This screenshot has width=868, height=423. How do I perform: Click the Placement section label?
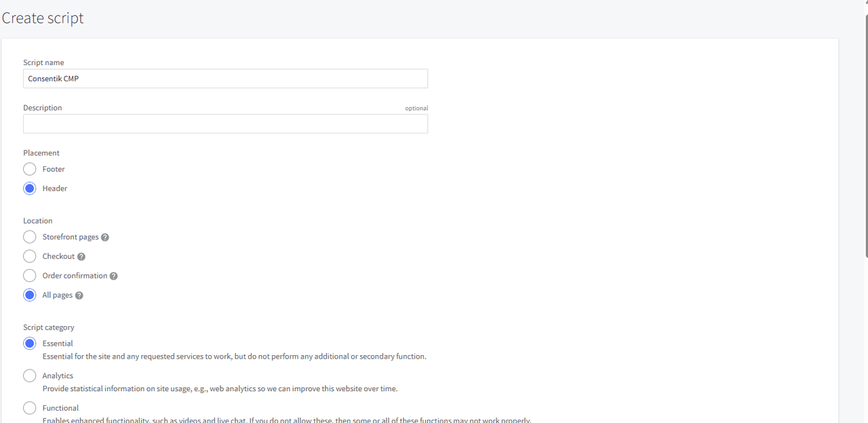tap(41, 153)
